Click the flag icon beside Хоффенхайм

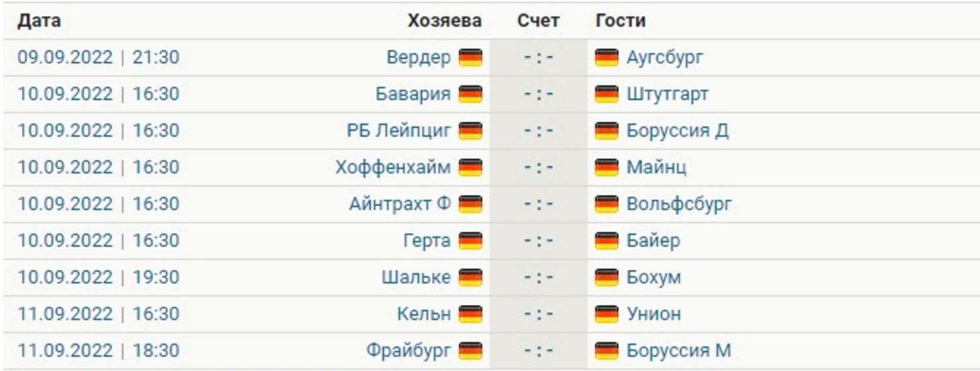(471, 167)
